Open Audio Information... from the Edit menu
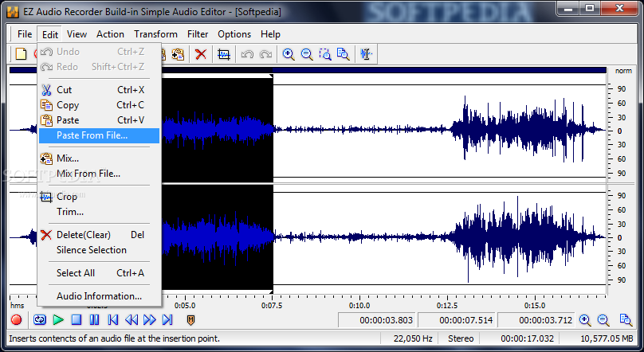 click(99, 295)
